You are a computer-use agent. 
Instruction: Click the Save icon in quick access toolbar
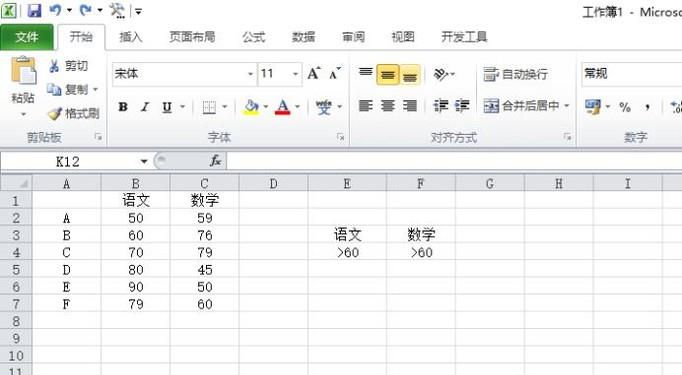34,10
